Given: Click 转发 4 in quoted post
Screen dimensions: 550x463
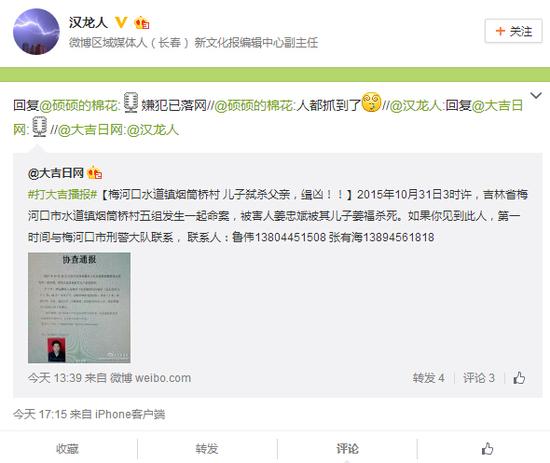Looking at the screenshot, I should pos(428,378).
